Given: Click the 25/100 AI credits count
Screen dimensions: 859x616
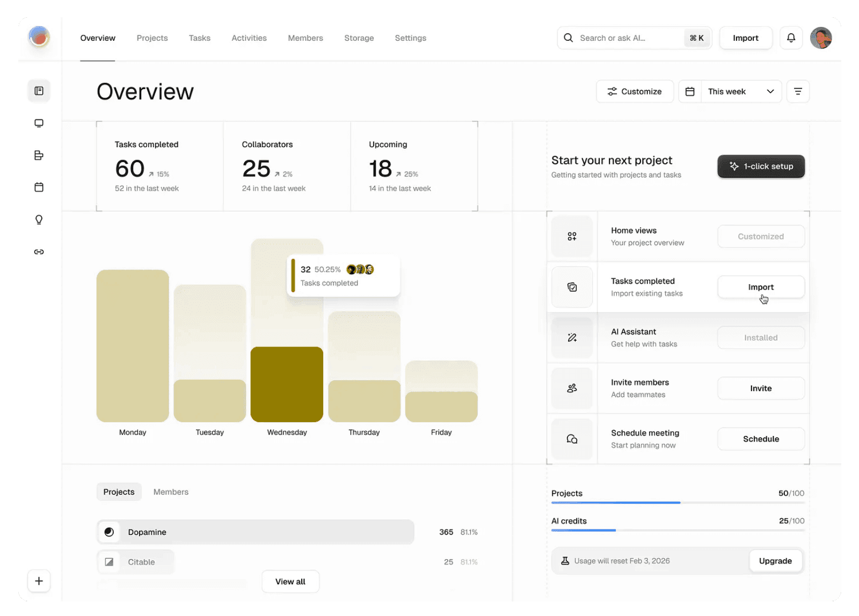Looking at the screenshot, I should tap(791, 521).
